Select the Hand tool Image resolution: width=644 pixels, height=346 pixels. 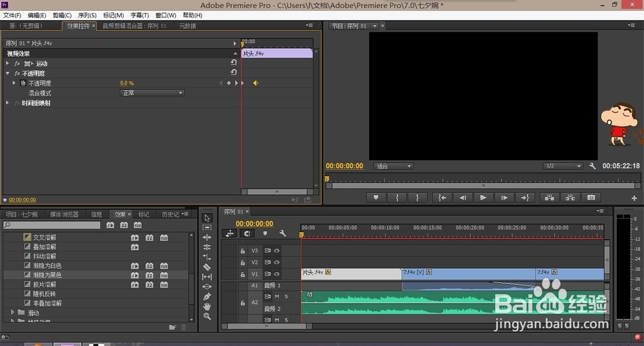(207, 306)
